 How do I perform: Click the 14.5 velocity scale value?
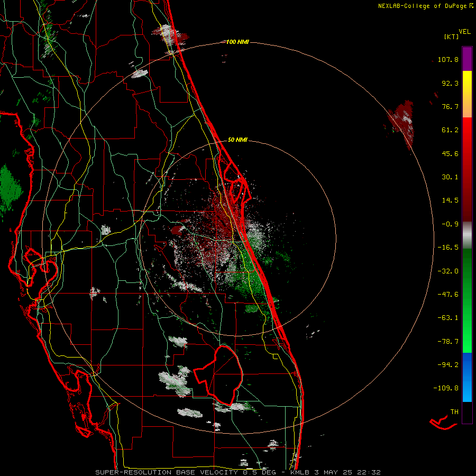click(450, 200)
